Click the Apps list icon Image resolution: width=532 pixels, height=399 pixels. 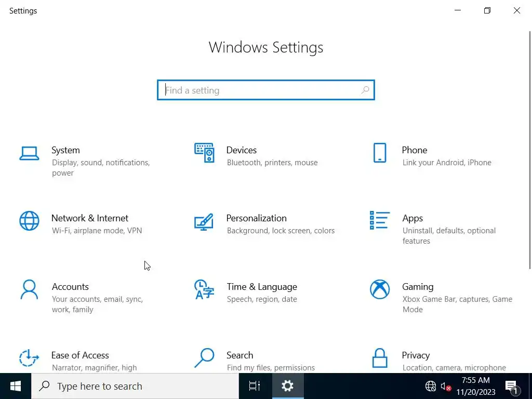coord(380,220)
